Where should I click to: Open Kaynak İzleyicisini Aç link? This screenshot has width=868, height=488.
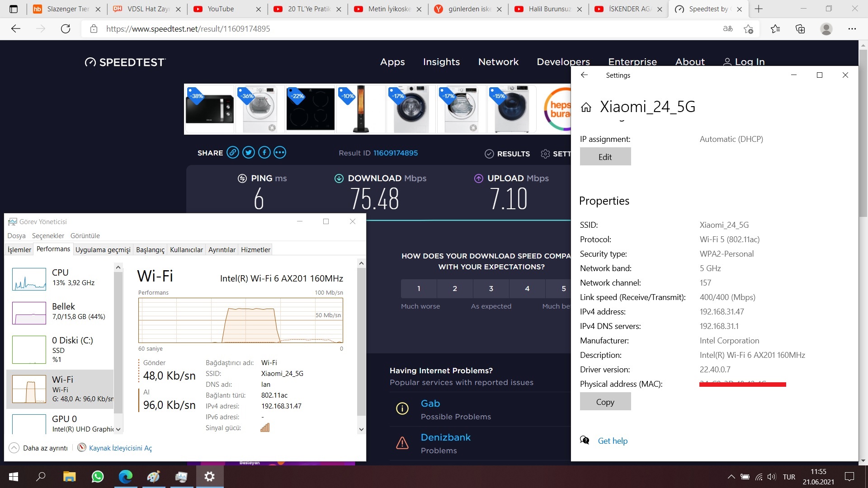[120, 448]
